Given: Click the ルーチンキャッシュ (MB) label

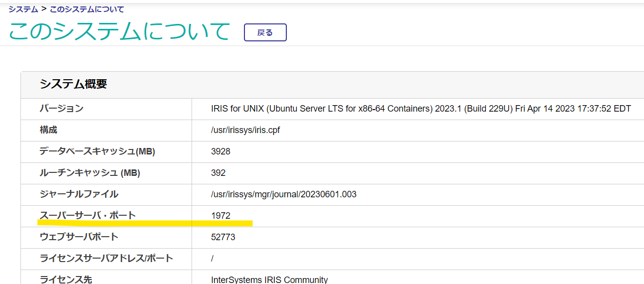Looking at the screenshot, I should (90, 173).
